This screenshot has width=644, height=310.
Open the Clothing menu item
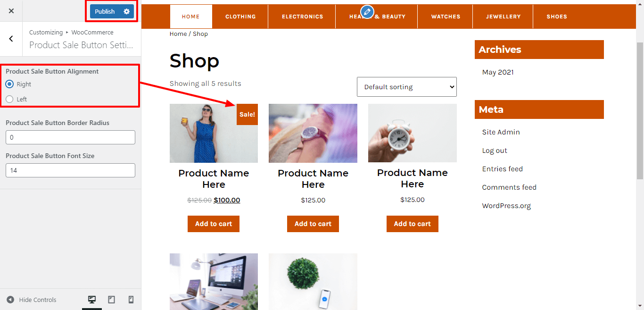tap(240, 17)
